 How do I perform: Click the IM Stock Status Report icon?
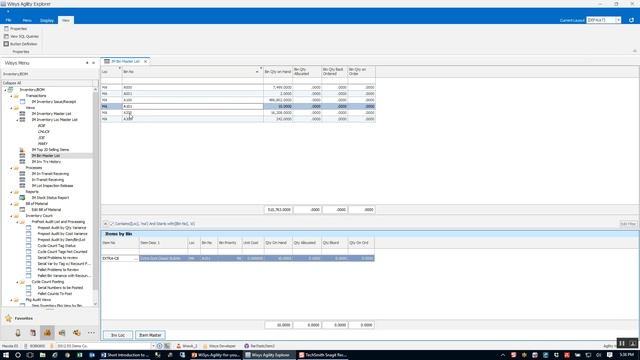22,198
